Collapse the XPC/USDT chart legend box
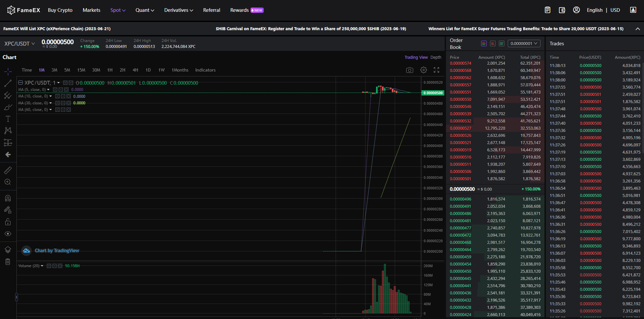Image resolution: width=644 pixels, height=319 pixels. [20, 83]
